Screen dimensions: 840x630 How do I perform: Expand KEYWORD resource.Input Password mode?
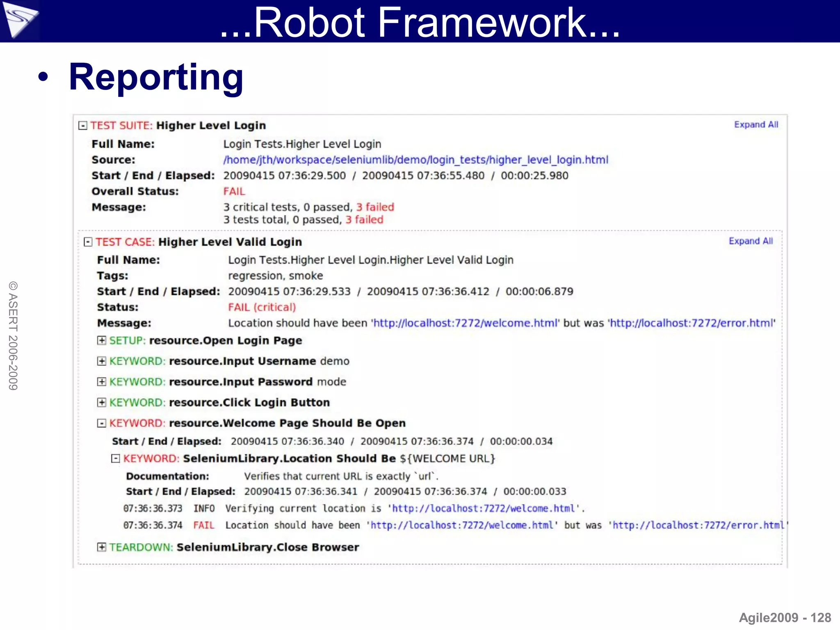[x=101, y=382]
